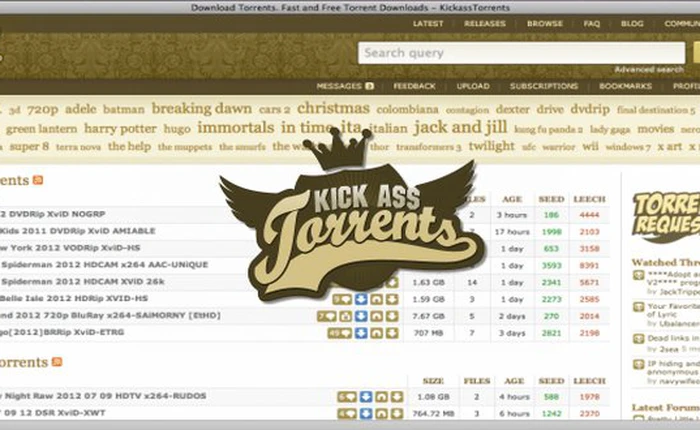This screenshot has height=430, width=700.
Task: Open the BROWSE menu item
Action: coord(545,24)
